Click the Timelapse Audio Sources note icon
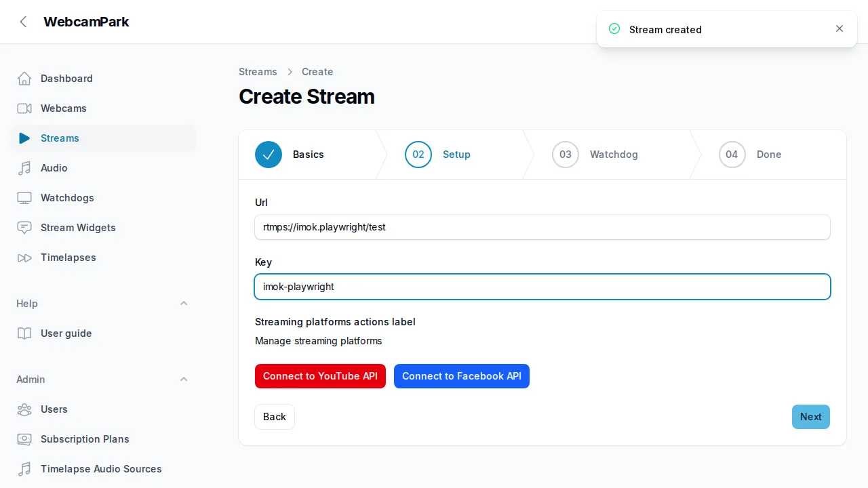868x488 pixels. [x=24, y=469]
